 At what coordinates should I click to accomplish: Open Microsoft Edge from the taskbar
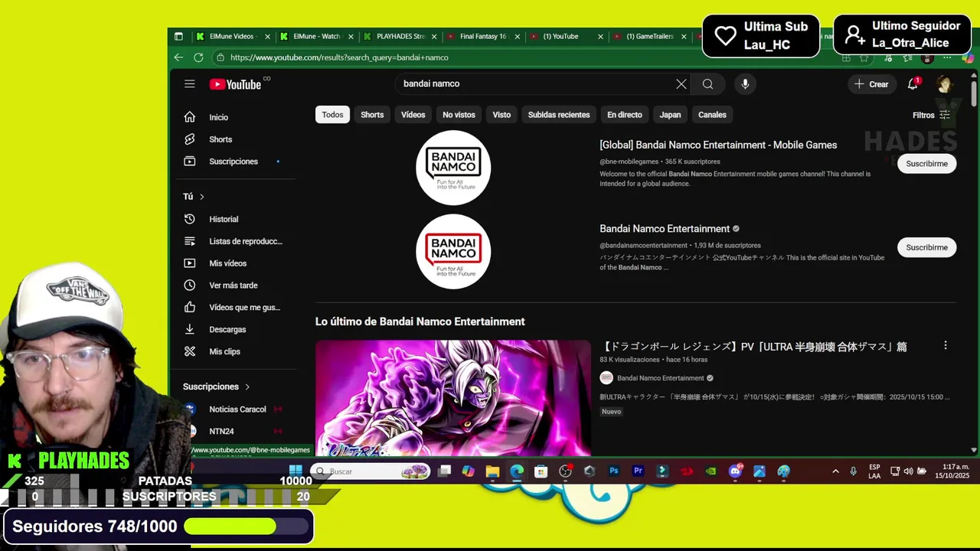517,471
